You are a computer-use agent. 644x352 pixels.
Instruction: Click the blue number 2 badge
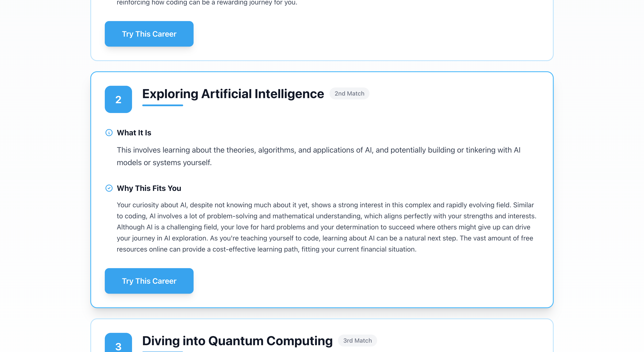tap(118, 99)
